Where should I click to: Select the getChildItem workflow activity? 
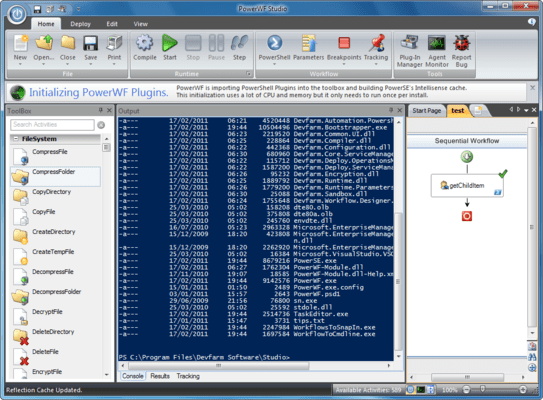[467, 186]
